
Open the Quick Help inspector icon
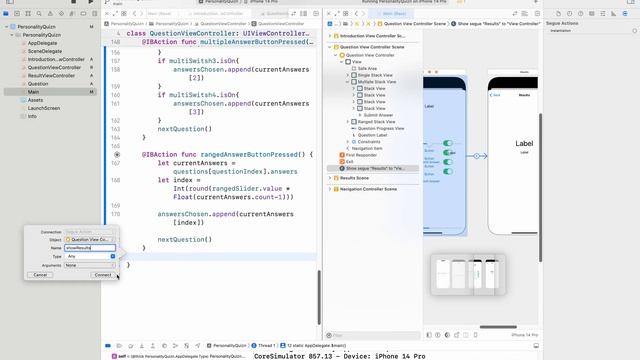[x=580, y=13]
